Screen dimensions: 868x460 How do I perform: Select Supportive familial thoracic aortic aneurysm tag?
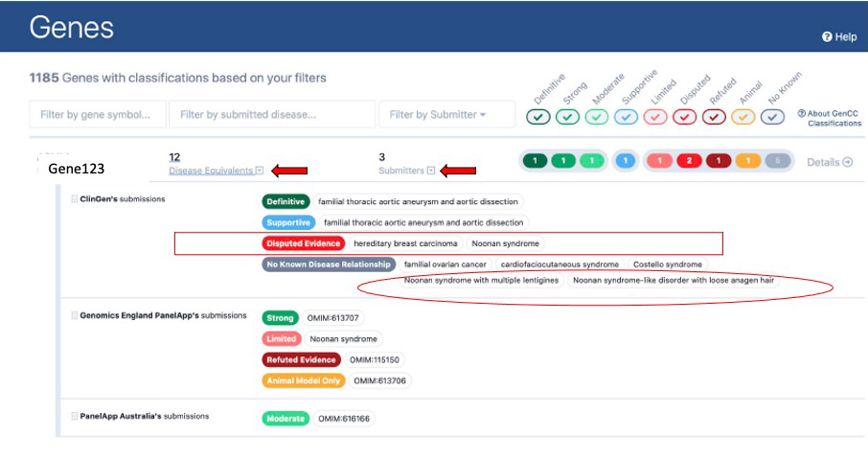click(x=423, y=222)
